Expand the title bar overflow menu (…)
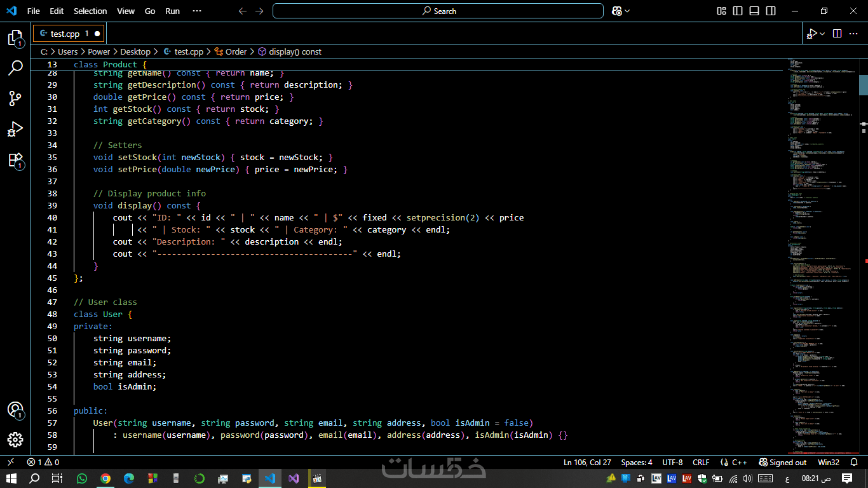This screenshot has width=868, height=488. pyautogui.click(x=197, y=11)
